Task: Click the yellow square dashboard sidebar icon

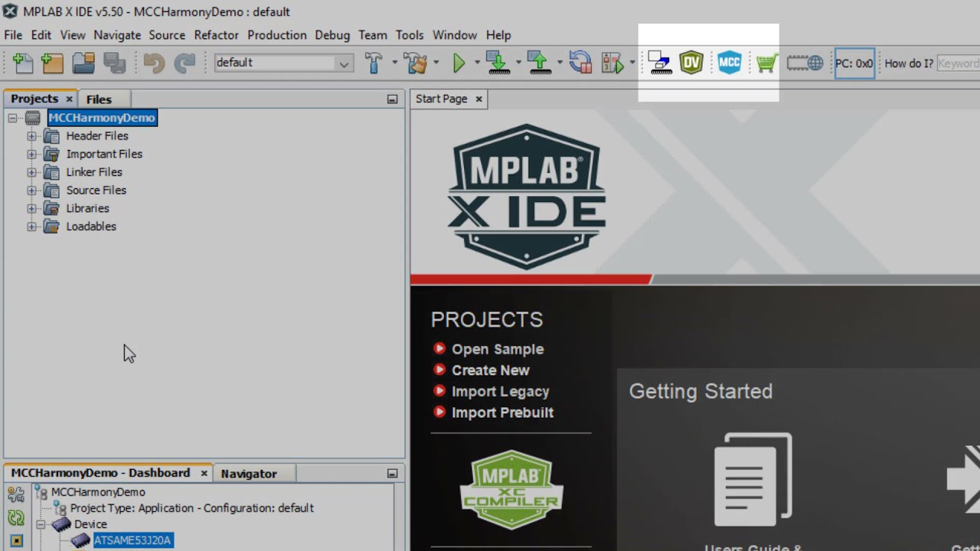Action: tap(16, 540)
